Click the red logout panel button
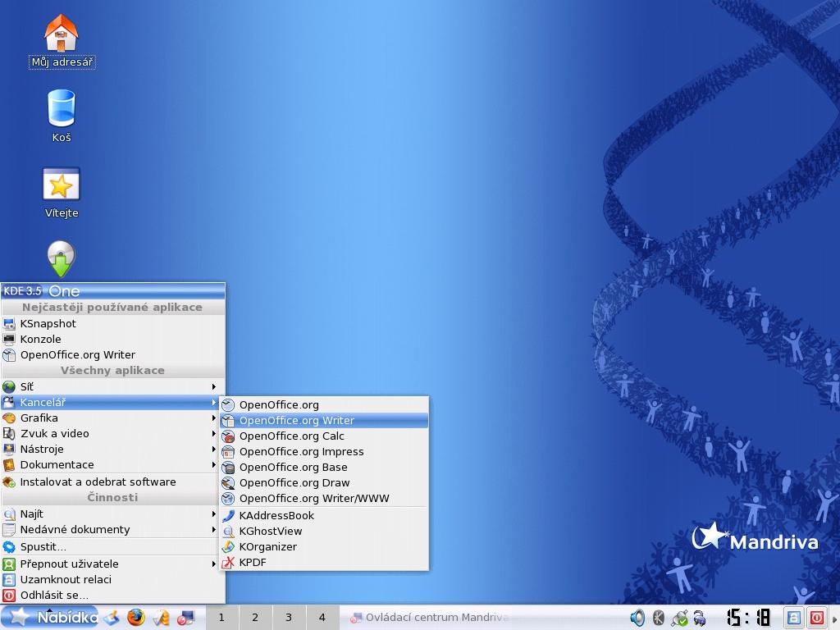Image resolution: width=840 pixels, height=630 pixels. (x=816, y=618)
